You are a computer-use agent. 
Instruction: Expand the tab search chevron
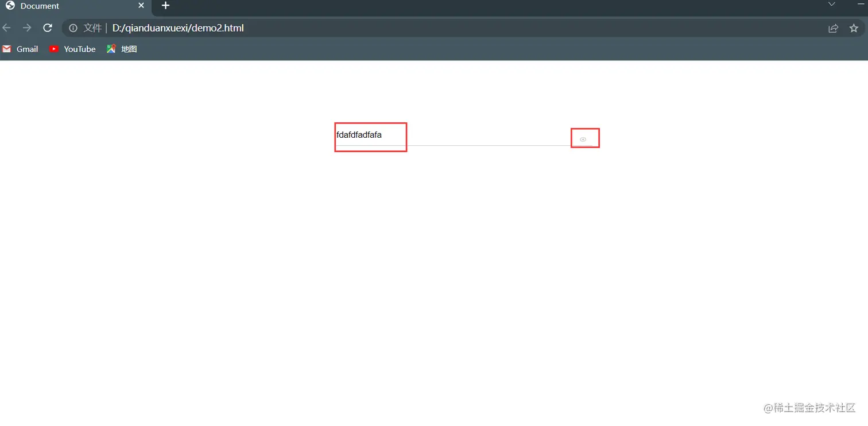coord(831,5)
